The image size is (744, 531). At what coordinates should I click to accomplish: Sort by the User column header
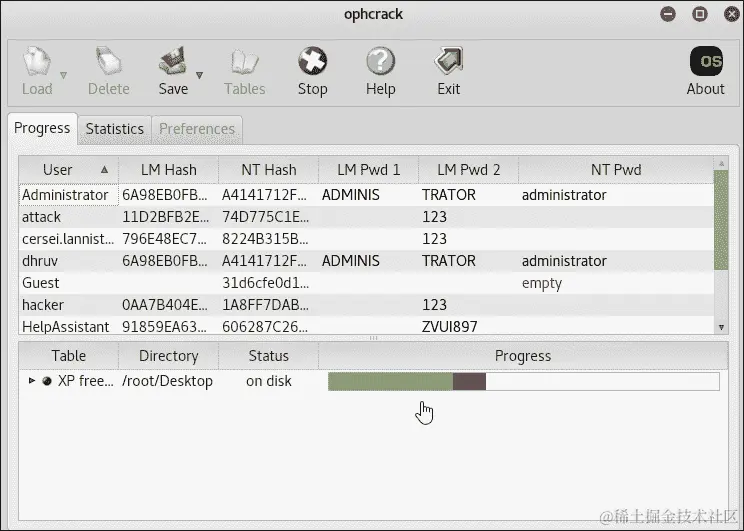[x=68, y=169]
